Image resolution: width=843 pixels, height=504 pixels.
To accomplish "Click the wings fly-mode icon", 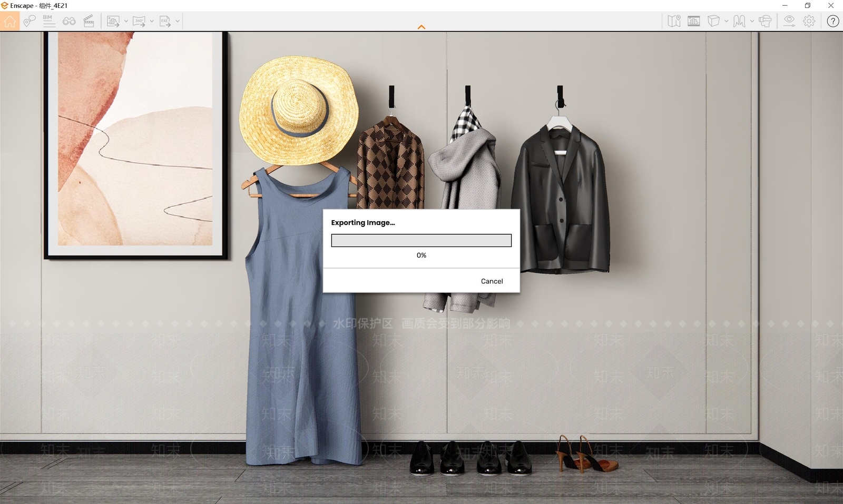I will [739, 21].
